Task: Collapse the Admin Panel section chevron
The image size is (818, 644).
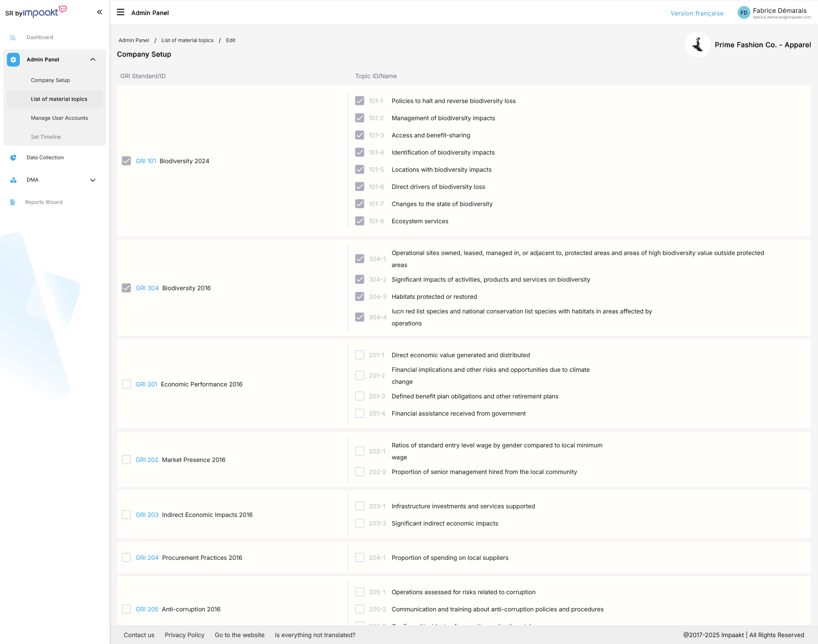Action: pos(93,60)
